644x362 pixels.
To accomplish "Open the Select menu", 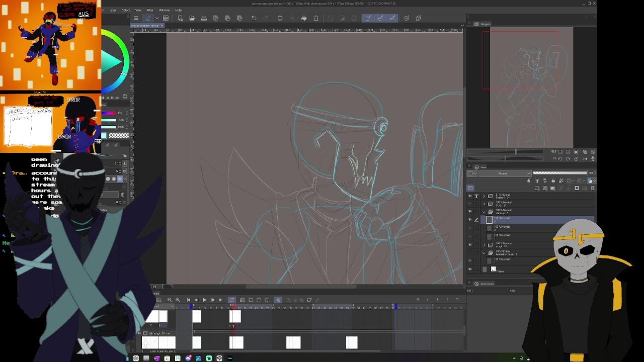I will pyautogui.click(x=126, y=10).
